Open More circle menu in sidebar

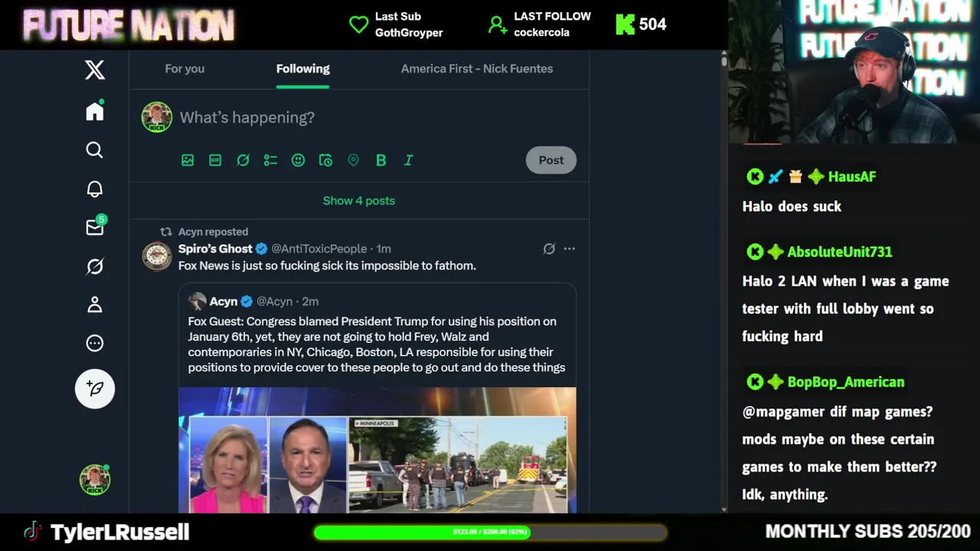tap(95, 343)
